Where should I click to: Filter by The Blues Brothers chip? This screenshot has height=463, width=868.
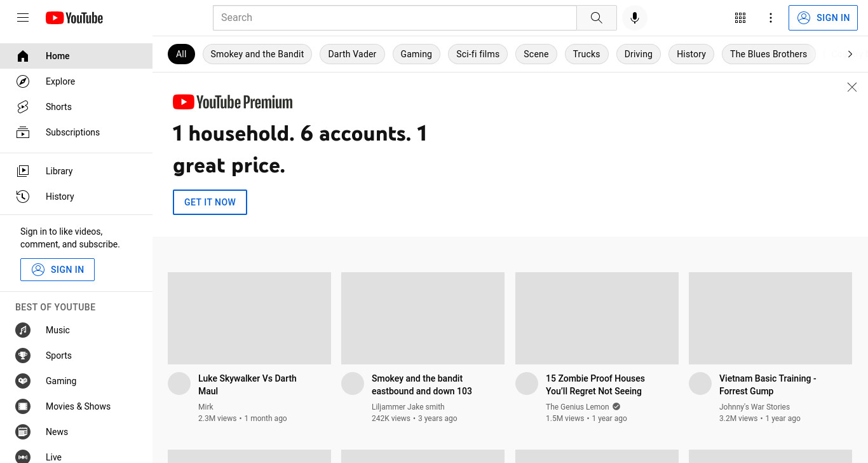[768, 54]
